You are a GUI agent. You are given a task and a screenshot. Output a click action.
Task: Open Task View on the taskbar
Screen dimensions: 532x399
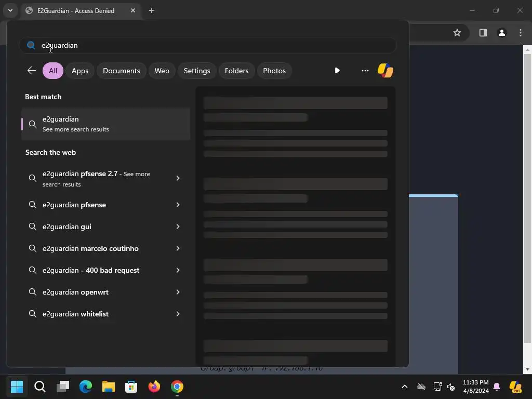tap(63, 387)
